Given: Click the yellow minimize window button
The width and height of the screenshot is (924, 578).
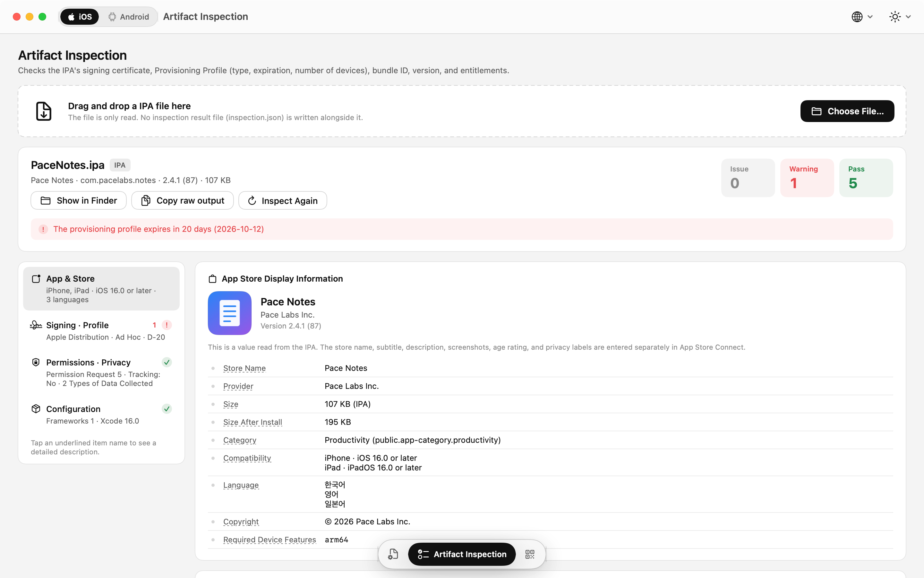Looking at the screenshot, I should 30,17.
